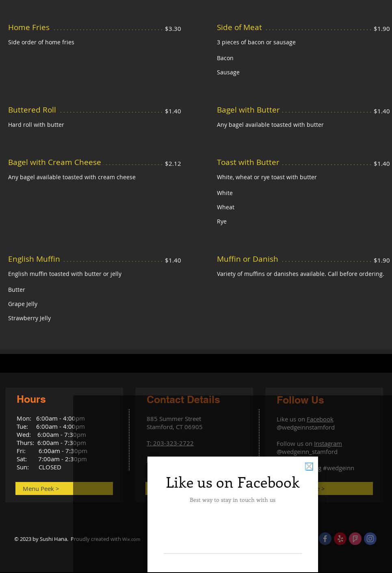Choose the Toast with Butter item title
The width and height of the screenshot is (392, 573).
coord(248,162)
